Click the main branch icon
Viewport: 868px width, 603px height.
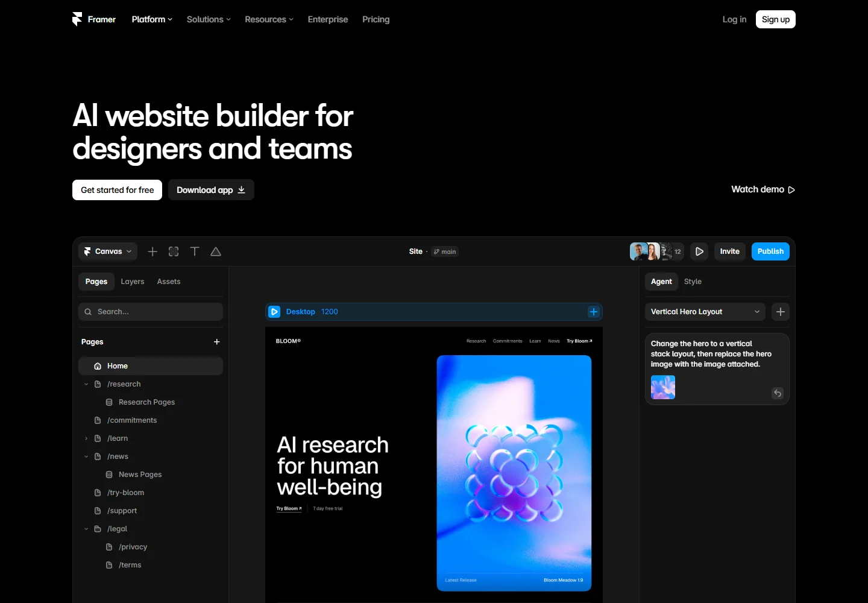coord(436,251)
